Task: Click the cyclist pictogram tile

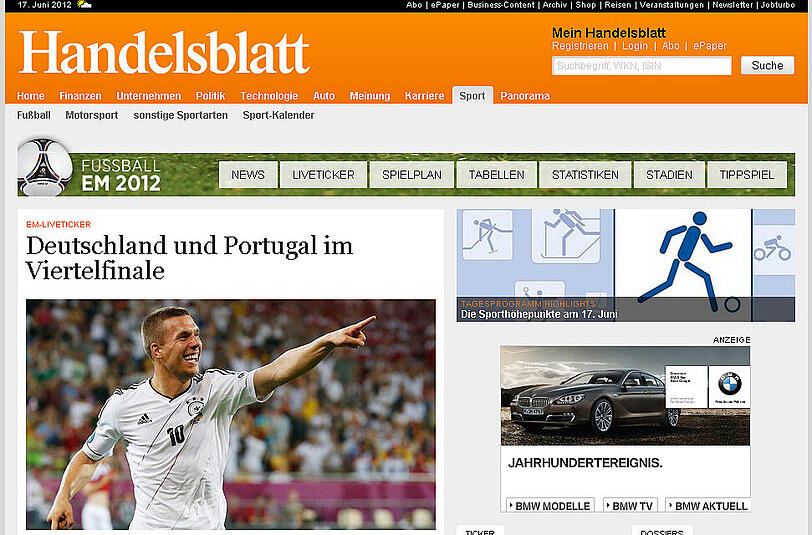Action: tap(773, 248)
